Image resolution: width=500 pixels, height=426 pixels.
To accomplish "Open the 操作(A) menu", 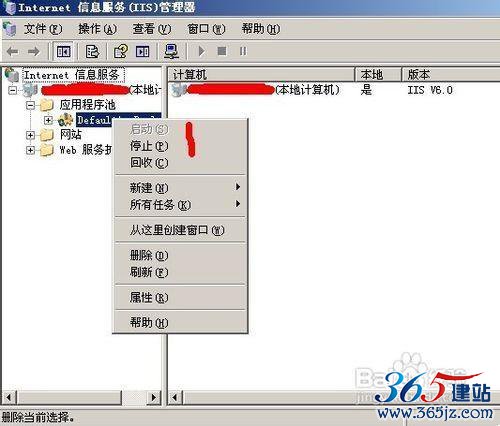I will [x=97, y=29].
